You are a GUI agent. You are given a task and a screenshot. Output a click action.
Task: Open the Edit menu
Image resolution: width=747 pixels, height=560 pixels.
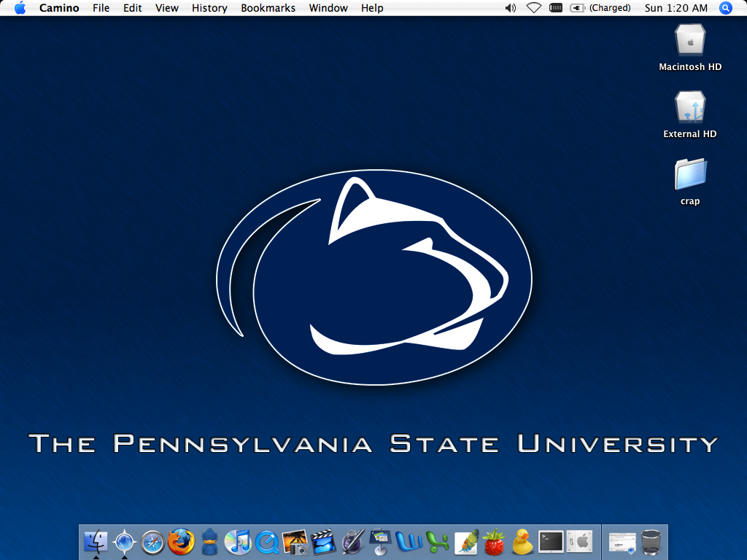pos(133,8)
